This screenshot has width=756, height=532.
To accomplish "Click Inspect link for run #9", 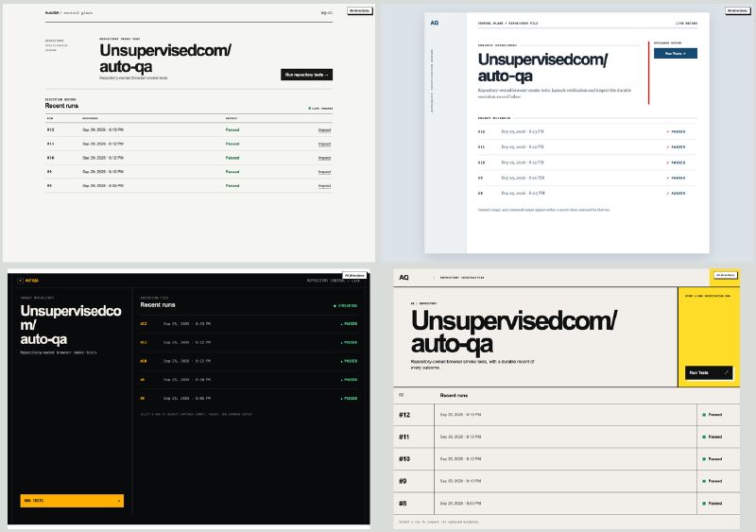I will pyautogui.click(x=324, y=172).
